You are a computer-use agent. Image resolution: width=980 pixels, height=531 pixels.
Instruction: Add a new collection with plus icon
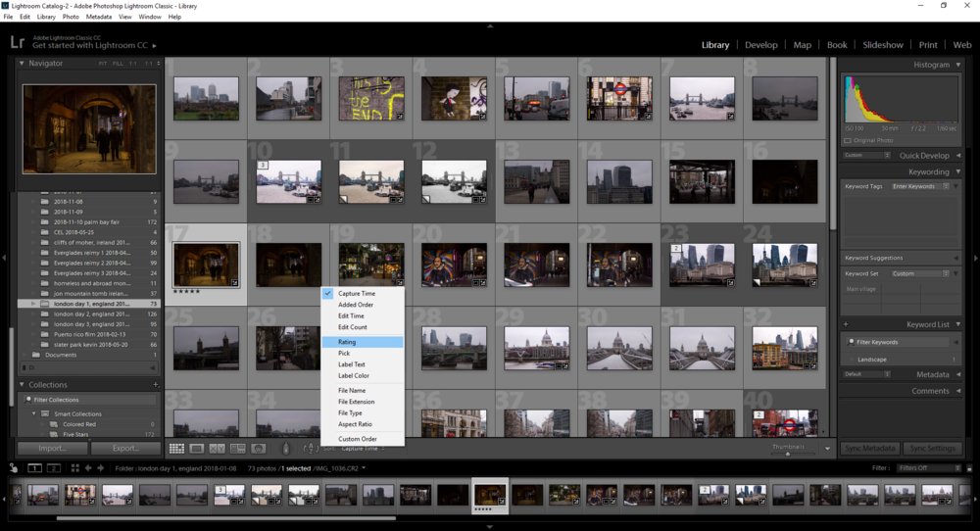point(155,385)
